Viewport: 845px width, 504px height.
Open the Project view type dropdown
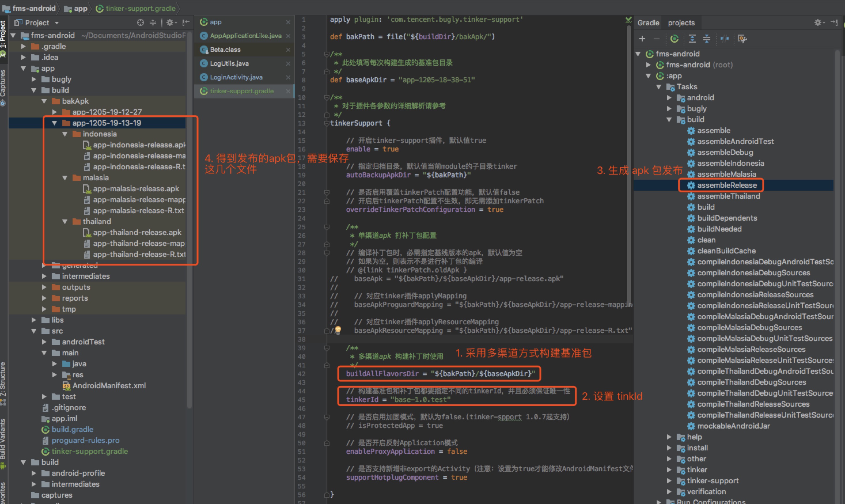(x=57, y=23)
